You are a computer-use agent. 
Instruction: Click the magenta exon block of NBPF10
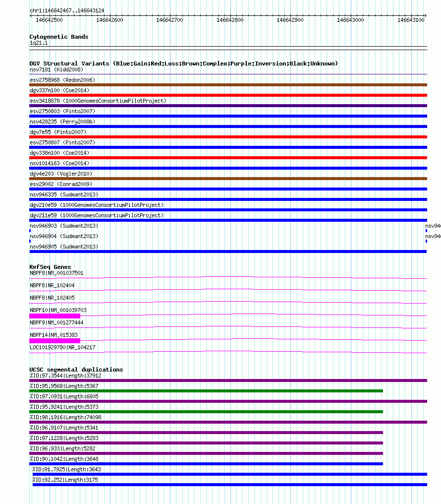click(55, 316)
